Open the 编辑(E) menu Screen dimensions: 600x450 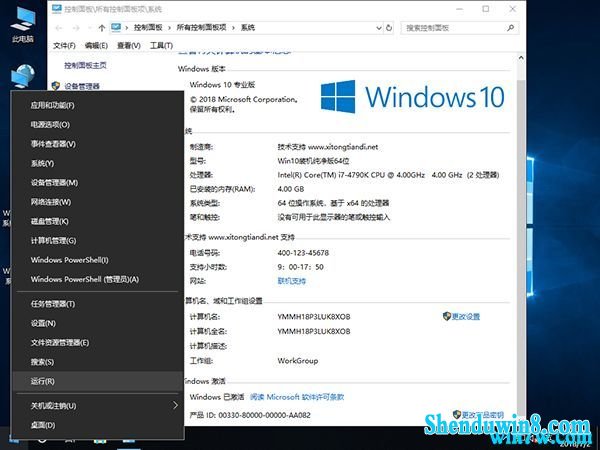96,46
